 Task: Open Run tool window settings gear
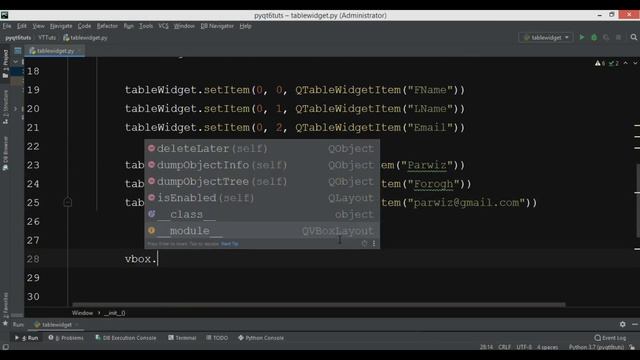[x=622, y=324]
